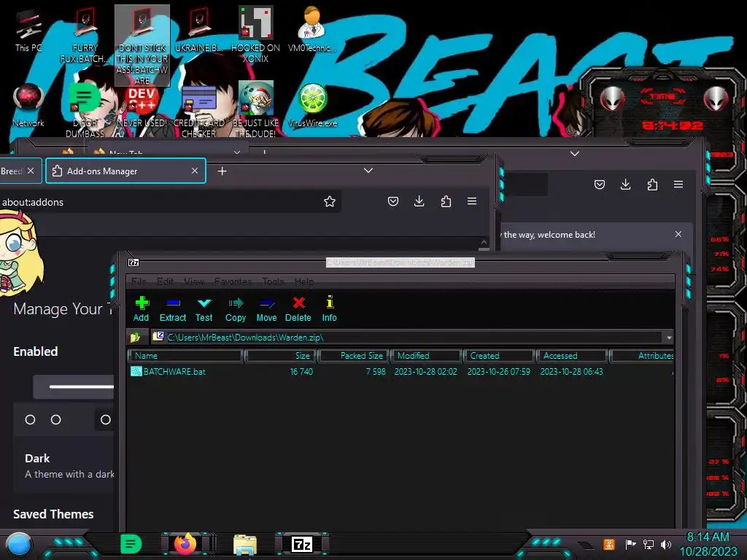Open Extensions in Add-ons Manager Firefox window
The image size is (747, 560).
click(x=446, y=201)
